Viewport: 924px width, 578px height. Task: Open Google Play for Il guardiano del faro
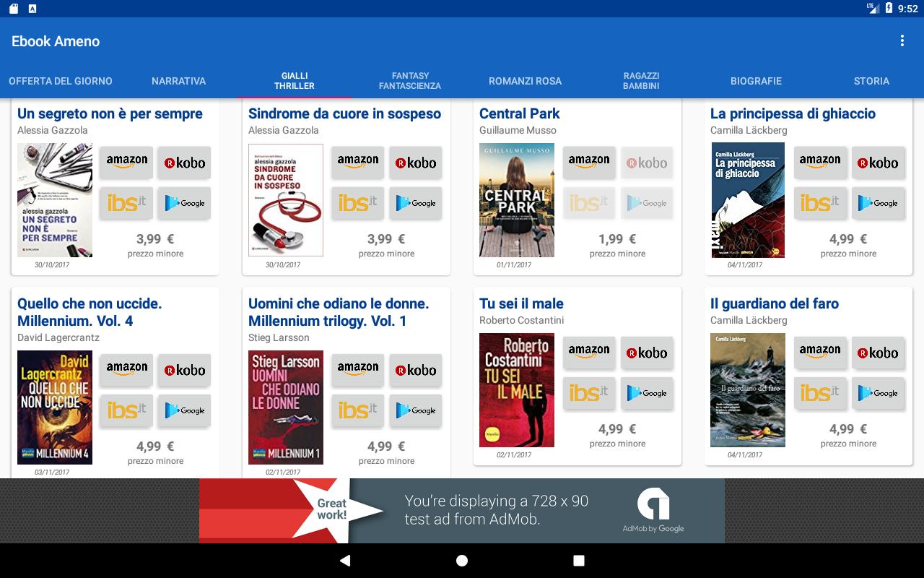[878, 393]
